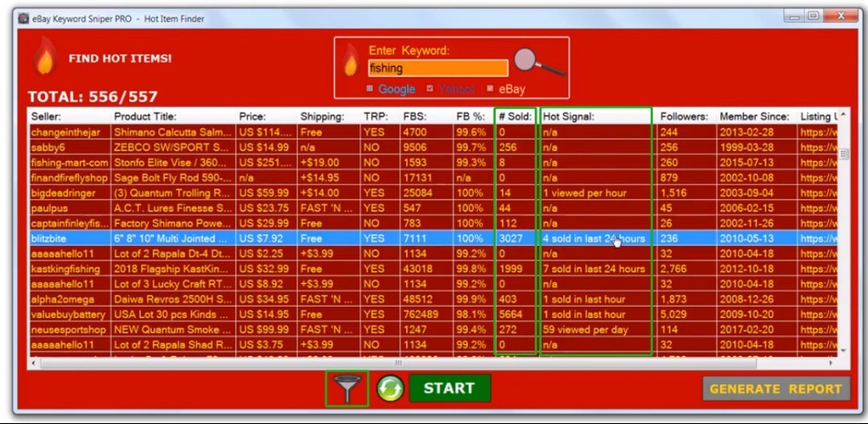Sort by the Member Since column header
The width and height of the screenshot is (868, 424).
[x=756, y=116]
